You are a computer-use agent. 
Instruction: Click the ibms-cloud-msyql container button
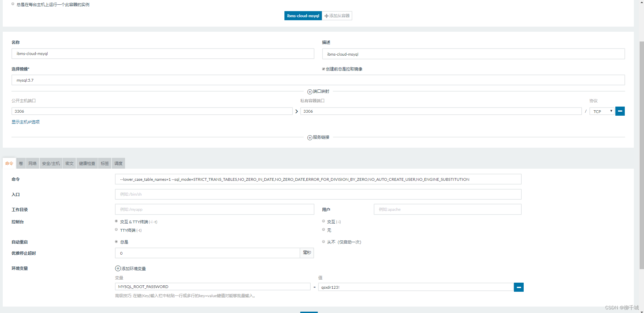click(x=303, y=16)
